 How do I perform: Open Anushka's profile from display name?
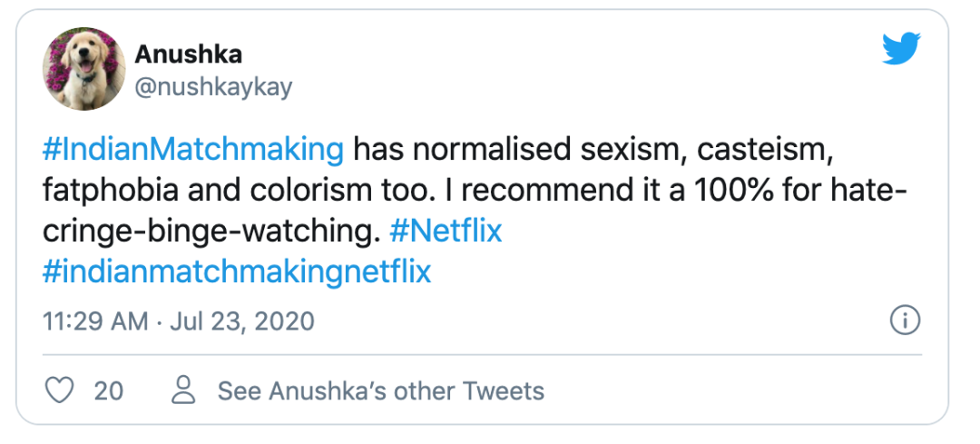(x=188, y=55)
